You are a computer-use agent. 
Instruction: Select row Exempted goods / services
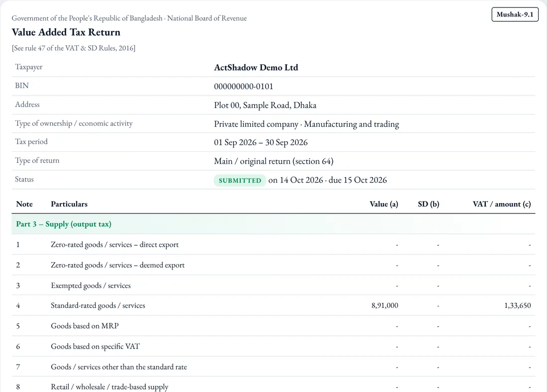[x=273, y=285]
